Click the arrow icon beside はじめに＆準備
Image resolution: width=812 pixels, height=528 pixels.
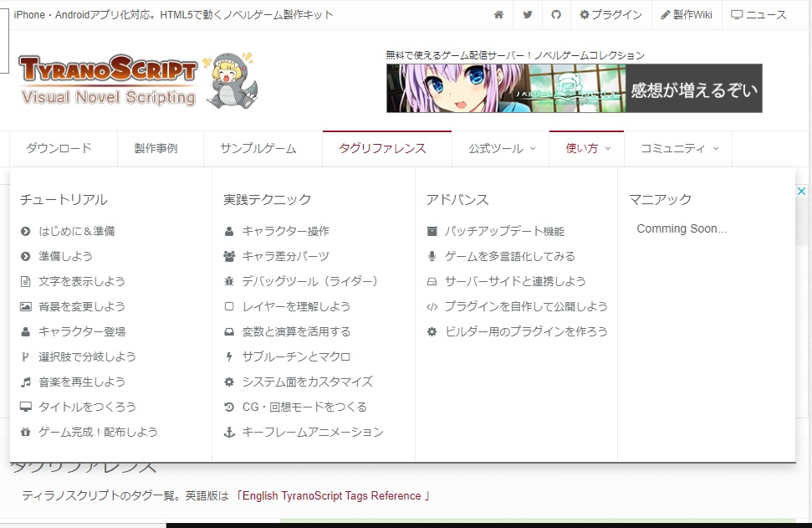[25, 231]
